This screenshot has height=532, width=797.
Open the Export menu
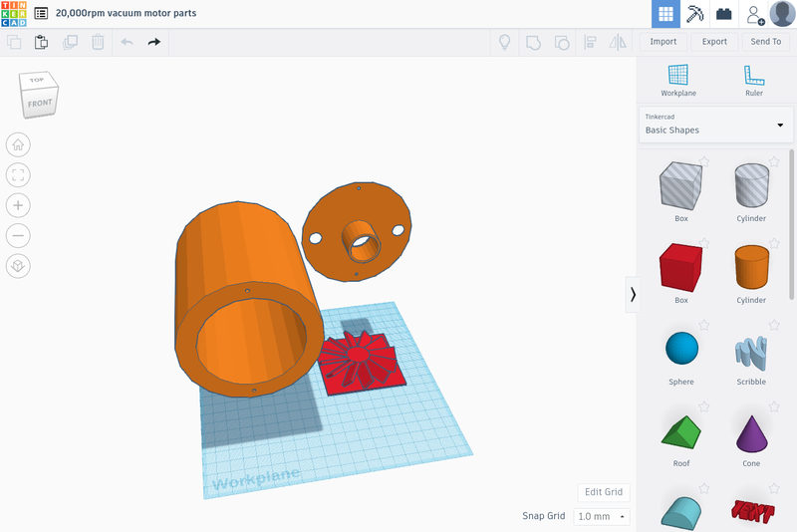(x=714, y=42)
